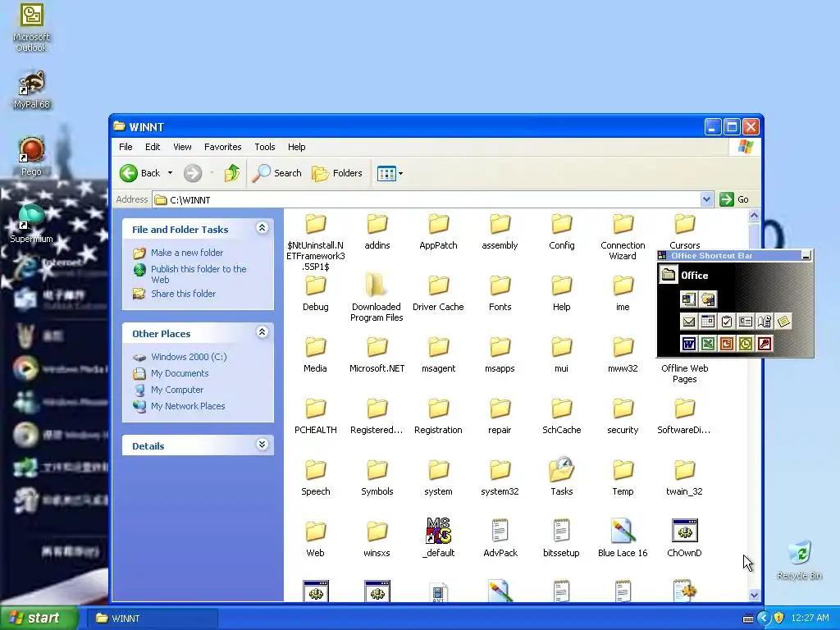Image resolution: width=840 pixels, height=630 pixels.
Task: Select the Pego desktop shortcut
Action: click(31, 157)
